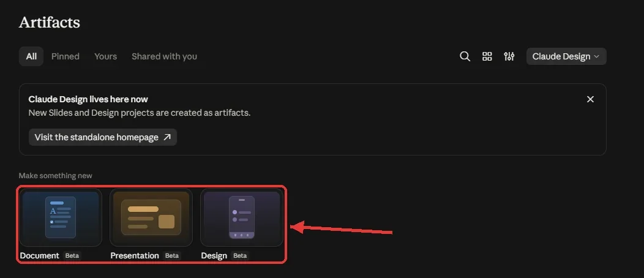Open the artifacts search icon
The height and width of the screenshot is (278, 644).
tap(465, 57)
